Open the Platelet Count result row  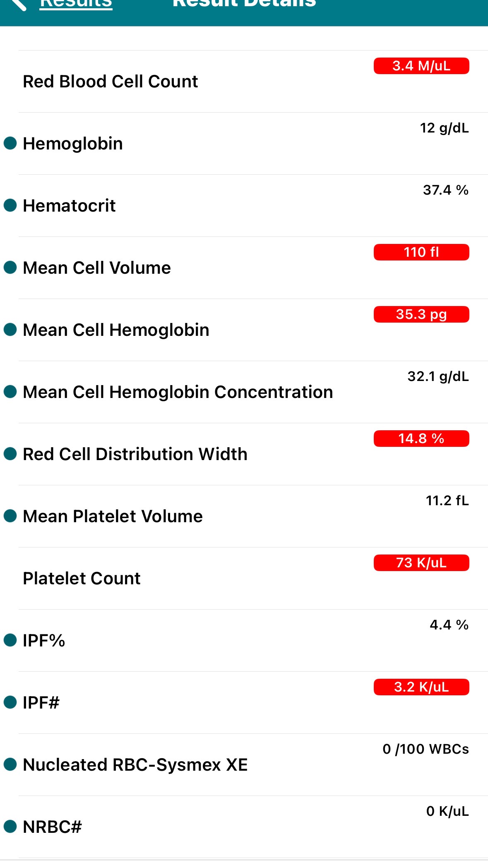click(82, 579)
